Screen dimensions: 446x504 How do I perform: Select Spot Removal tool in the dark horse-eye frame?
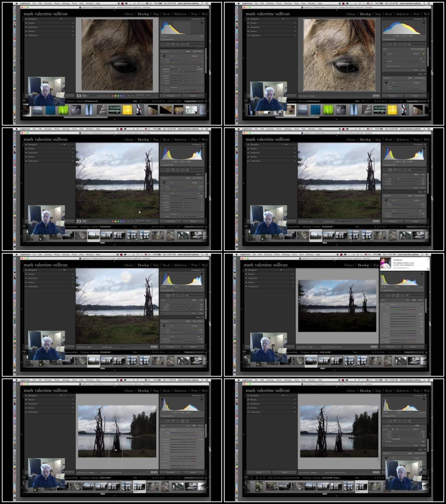168,44
